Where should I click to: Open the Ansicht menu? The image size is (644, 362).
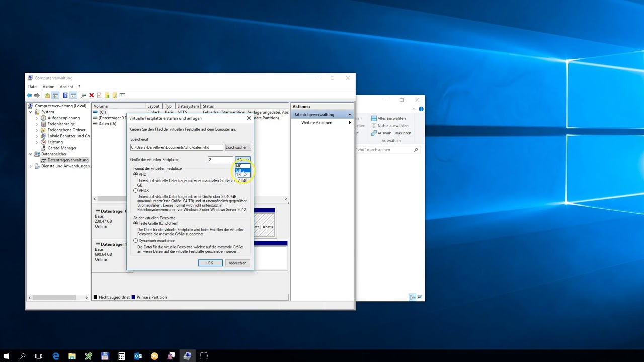click(66, 87)
